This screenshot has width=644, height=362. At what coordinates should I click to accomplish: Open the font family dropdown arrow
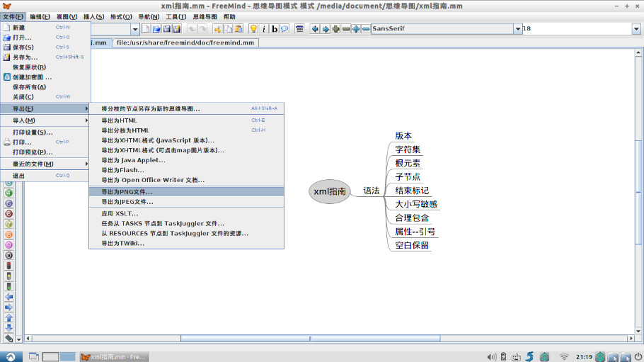click(x=517, y=28)
